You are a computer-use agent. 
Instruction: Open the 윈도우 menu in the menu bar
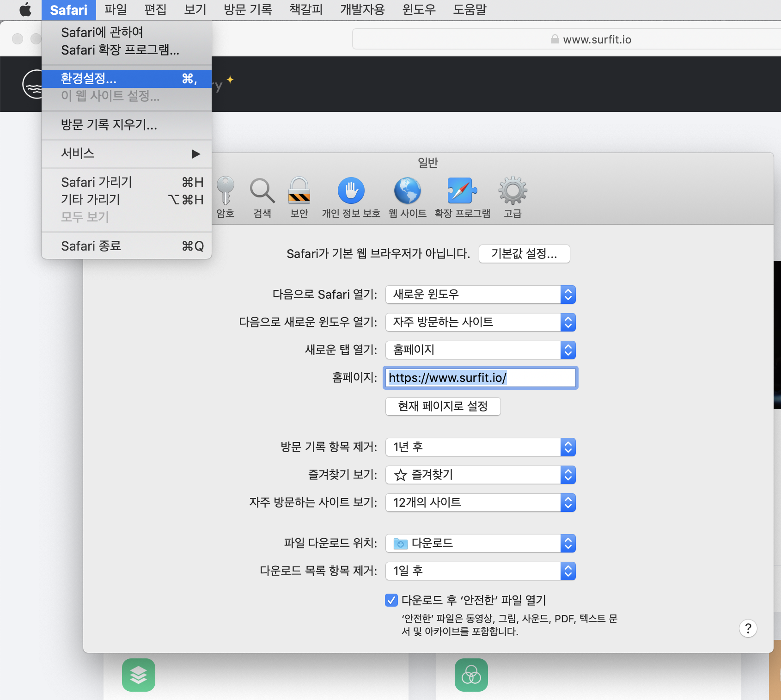click(419, 10)
